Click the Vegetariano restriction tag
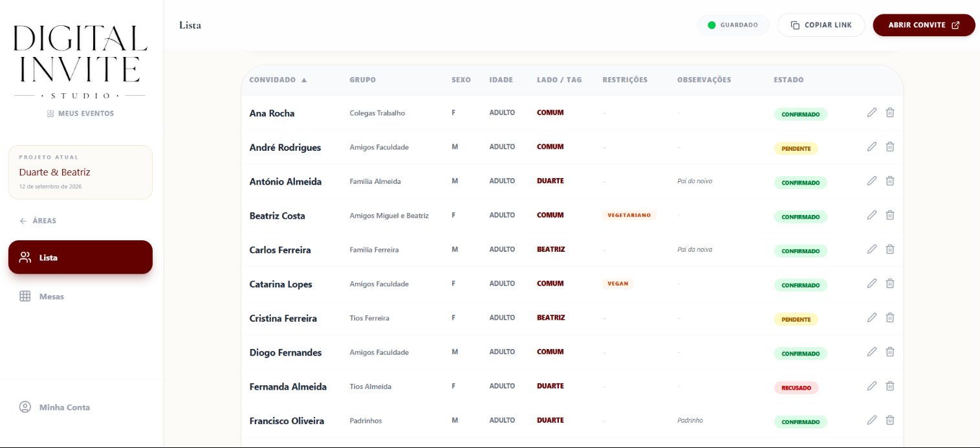 tap(629, 215)
